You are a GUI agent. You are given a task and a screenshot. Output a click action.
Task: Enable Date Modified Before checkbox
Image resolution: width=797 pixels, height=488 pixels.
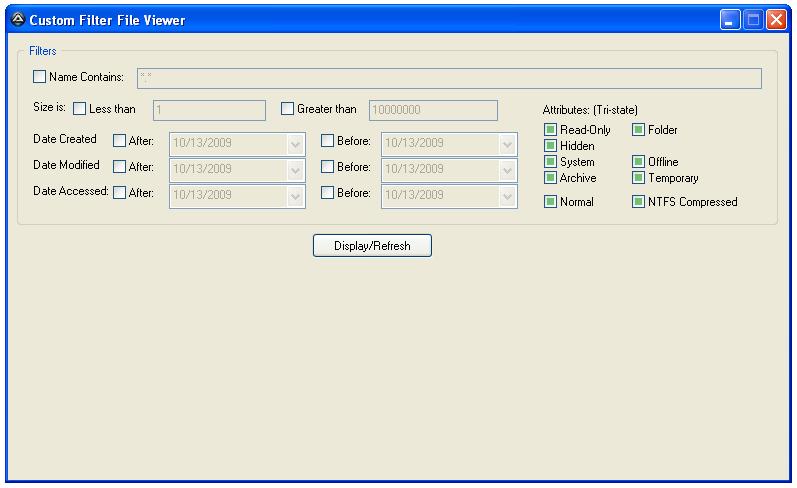coord(328,168)
